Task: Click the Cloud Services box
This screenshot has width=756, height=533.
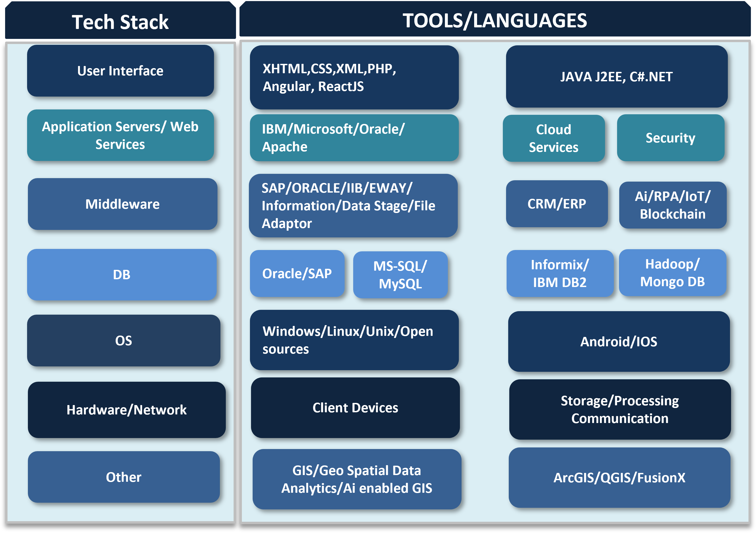Action: tap(554, 138)
